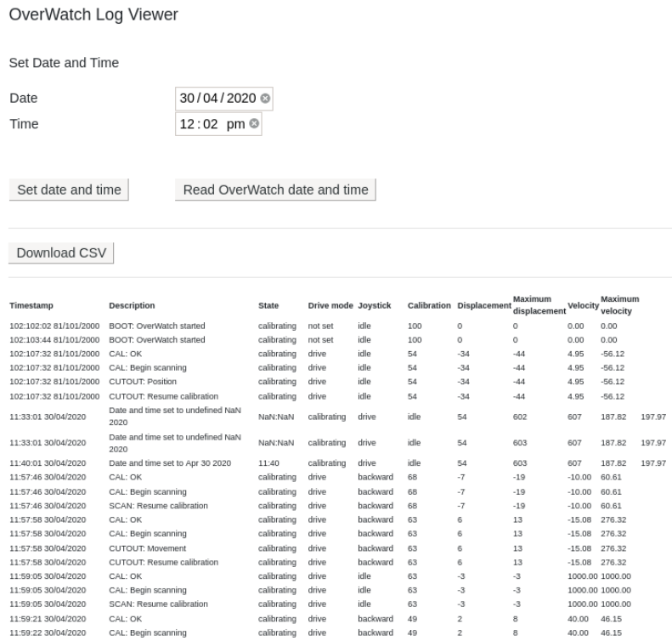Click the Set Date and Time heading

(64, 63)
